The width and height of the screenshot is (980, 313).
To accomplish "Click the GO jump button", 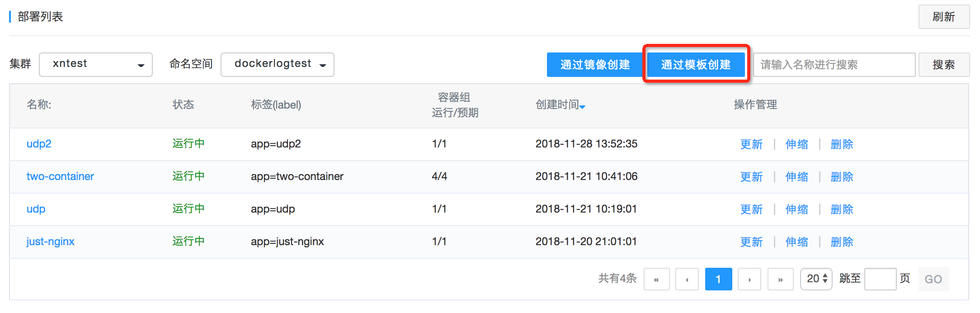I will 933,279.
